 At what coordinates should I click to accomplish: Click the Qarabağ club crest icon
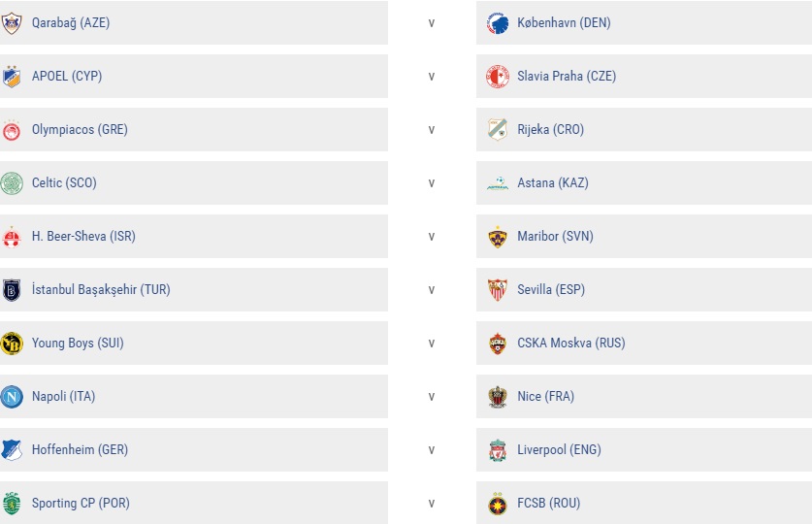12,22
